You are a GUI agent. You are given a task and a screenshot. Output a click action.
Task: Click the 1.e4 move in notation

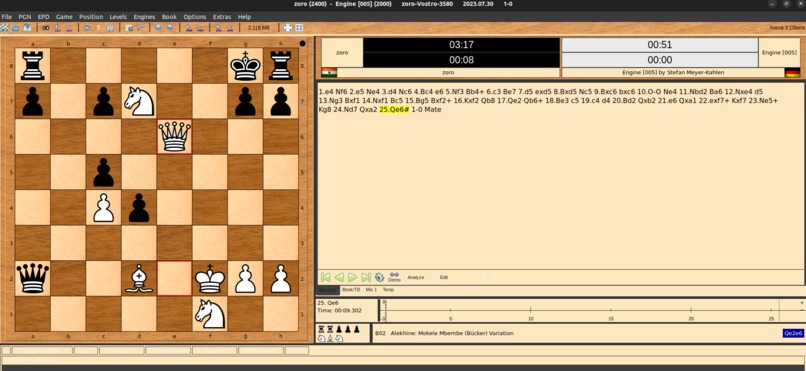326,92
